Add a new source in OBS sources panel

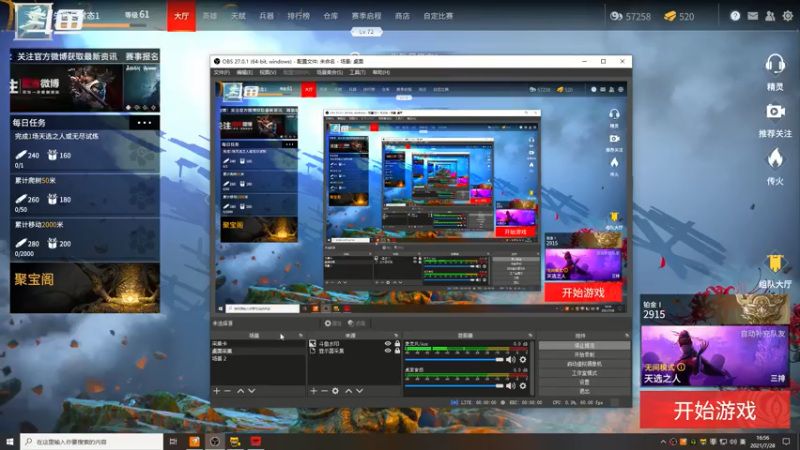point(313,391)
